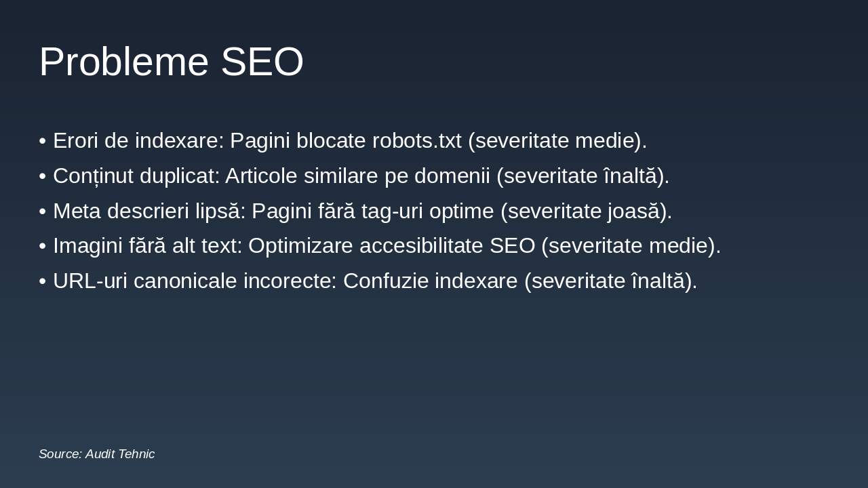Click the slide title "Probleme SEO"
This screenshot has width=868, height=488.
(x=171, y=62)
